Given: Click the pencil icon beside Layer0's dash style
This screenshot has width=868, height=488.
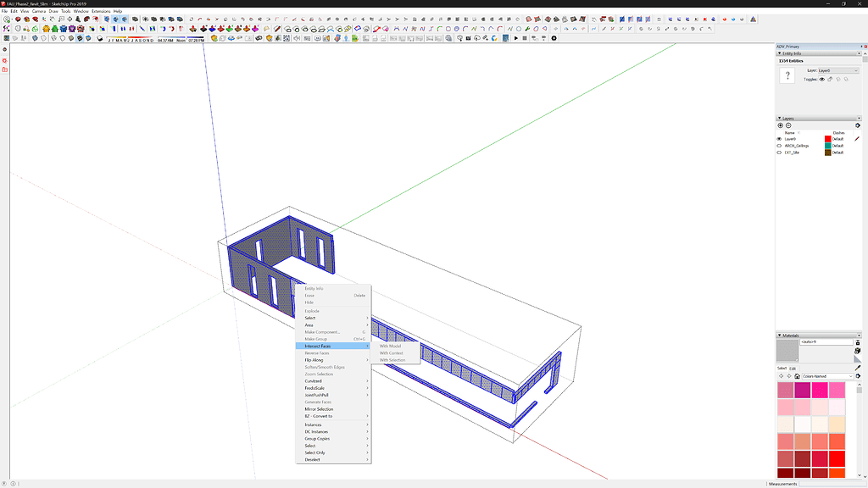Looking at the screenshot, I should pyautogui.click(x=856, y=138).
